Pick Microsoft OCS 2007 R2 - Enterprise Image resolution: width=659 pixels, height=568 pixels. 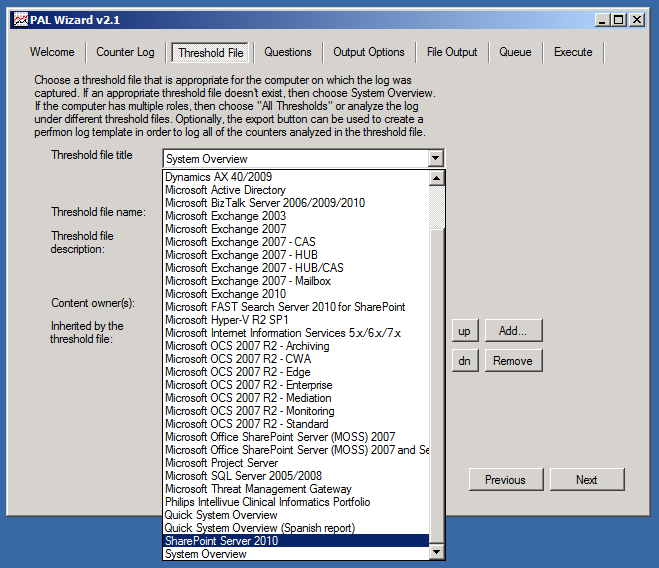296,386
